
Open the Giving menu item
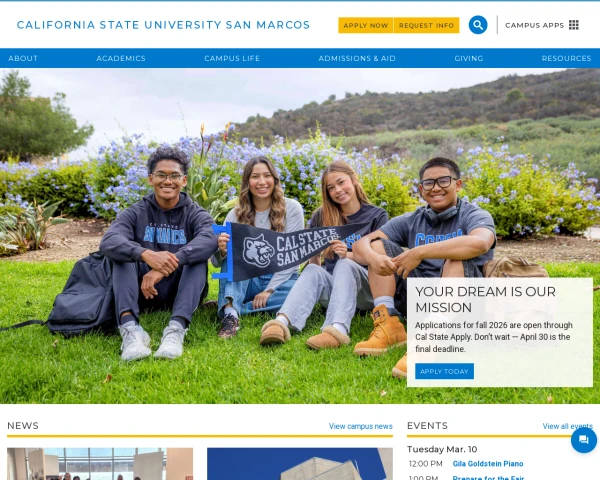click(x=469, y=58)
